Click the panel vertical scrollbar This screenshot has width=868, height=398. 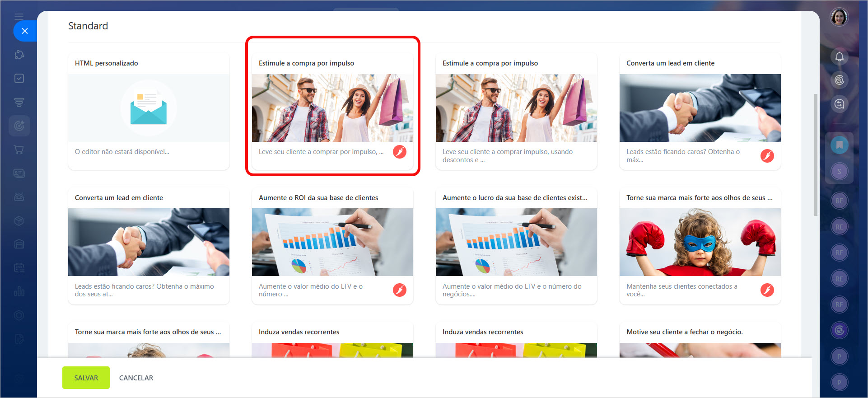coord(816,155)
